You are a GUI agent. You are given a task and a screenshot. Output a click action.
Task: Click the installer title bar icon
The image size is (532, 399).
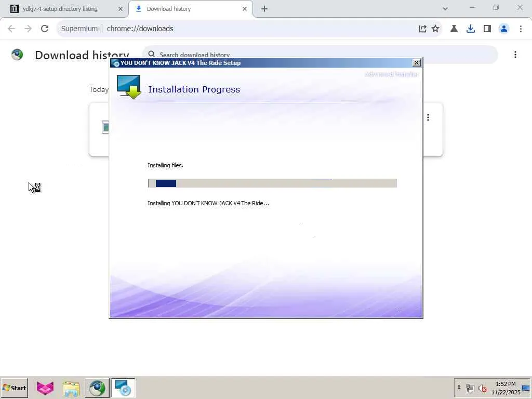(116, 63)
